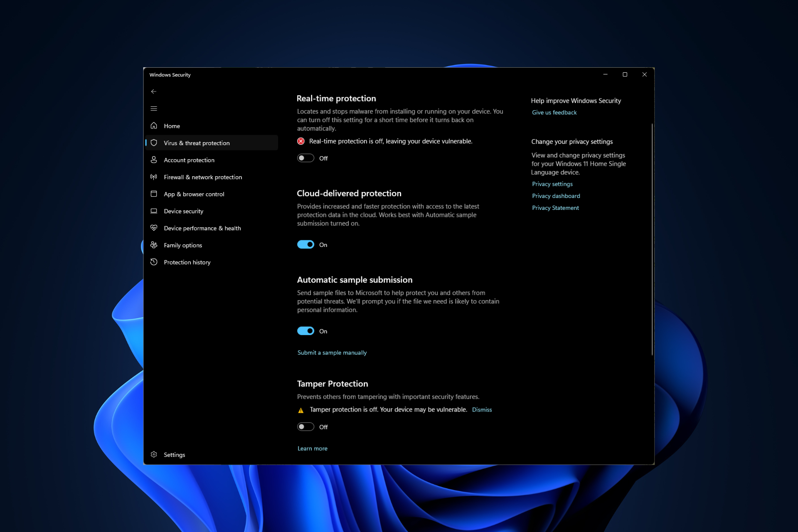Screen dimensions: 798x532
Task: Expand the hamburger menu icon
Action: coord(154,108)
